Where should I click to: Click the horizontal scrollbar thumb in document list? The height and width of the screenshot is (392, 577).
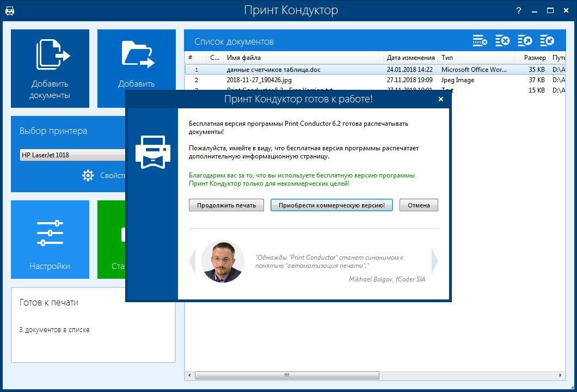pyautogui.click(x=287, y=376)
